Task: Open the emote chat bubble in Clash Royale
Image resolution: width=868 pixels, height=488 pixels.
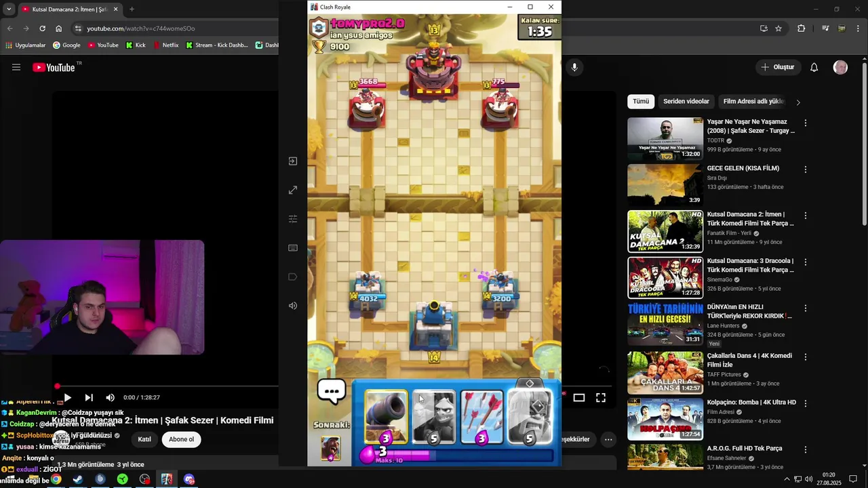Action: [x=332, y=392]
